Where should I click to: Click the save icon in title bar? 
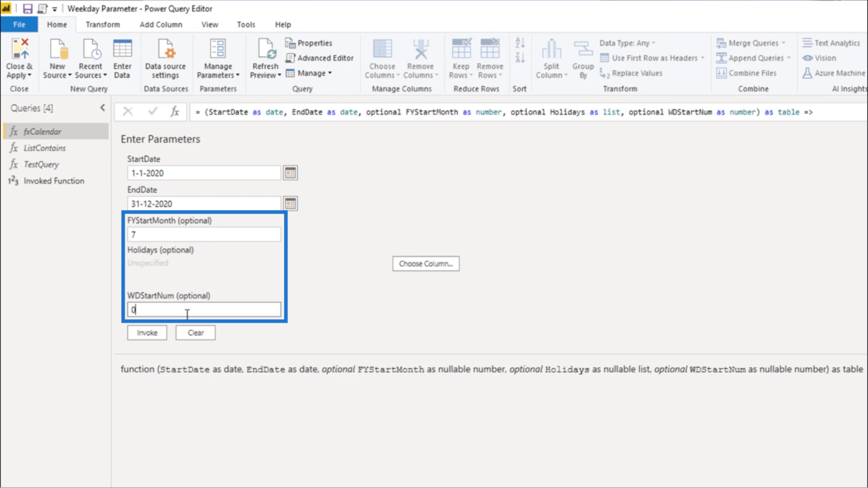[x=27, y=8]
